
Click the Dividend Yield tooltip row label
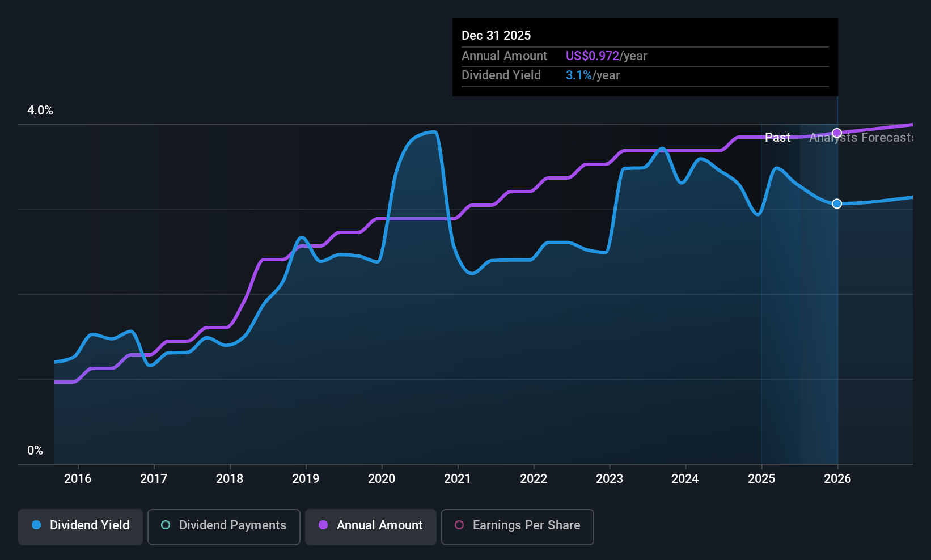(x=501, y=75)
